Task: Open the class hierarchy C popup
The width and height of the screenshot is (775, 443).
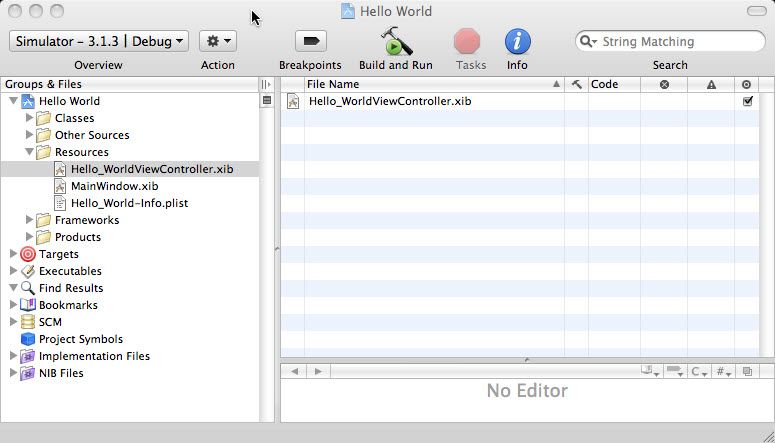Action: pos(699,371)
